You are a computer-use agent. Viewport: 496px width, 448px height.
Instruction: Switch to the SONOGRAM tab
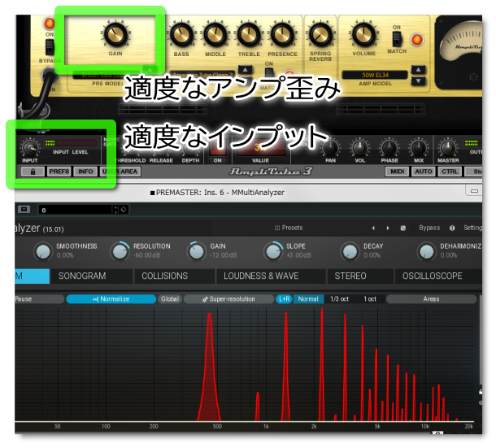91,276
